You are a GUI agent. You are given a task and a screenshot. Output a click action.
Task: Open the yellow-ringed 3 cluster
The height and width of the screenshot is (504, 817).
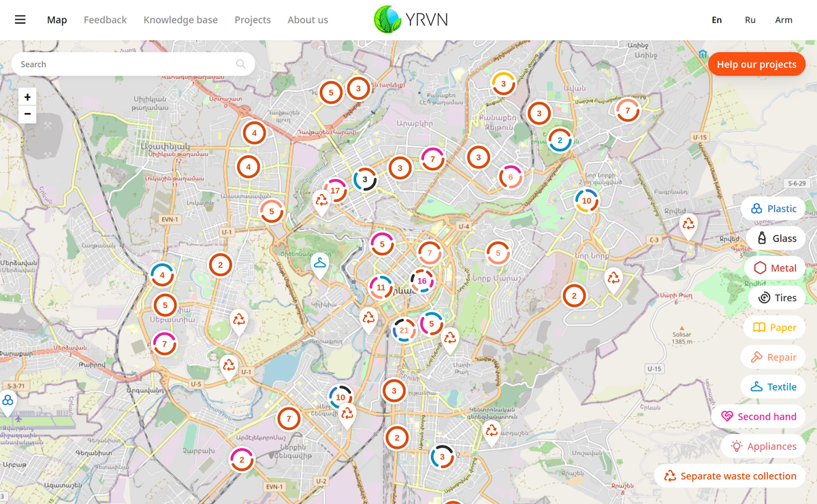coord(503,84)
